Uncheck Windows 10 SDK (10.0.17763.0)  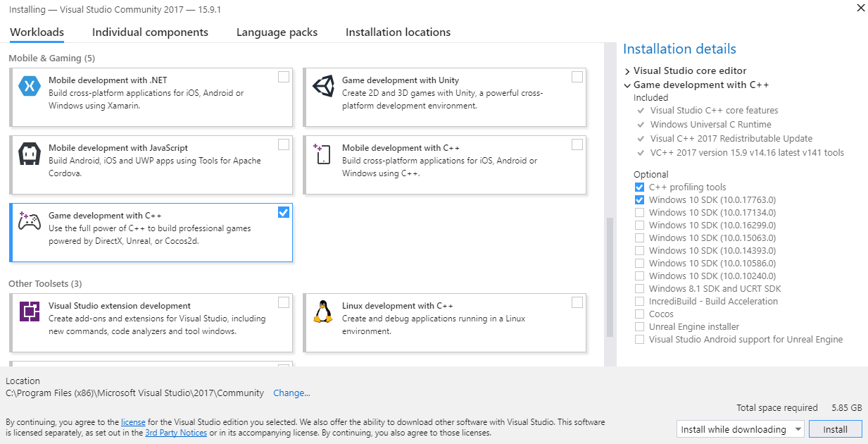pyautogui.click(x=639, y=200)
